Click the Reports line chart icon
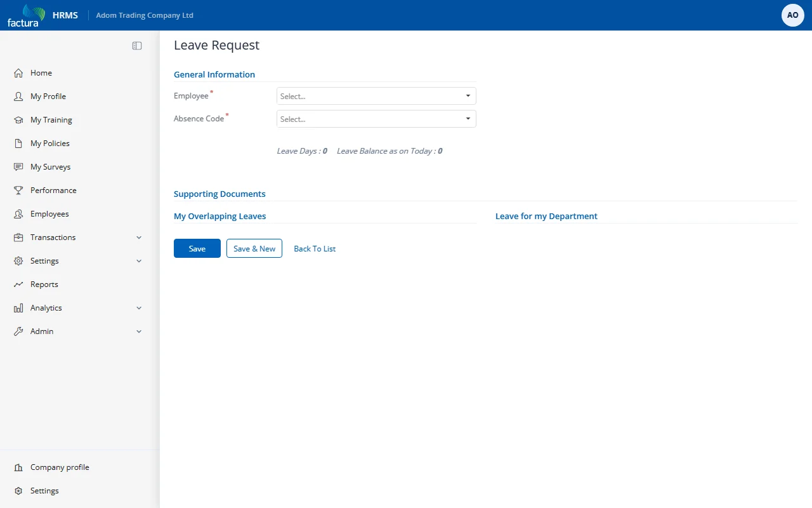 (18, 284)
